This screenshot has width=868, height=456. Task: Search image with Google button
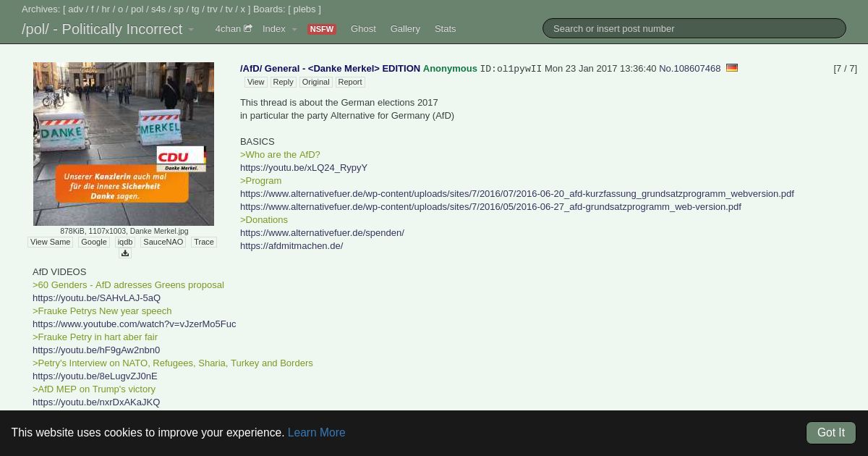(x=94, y=242)
